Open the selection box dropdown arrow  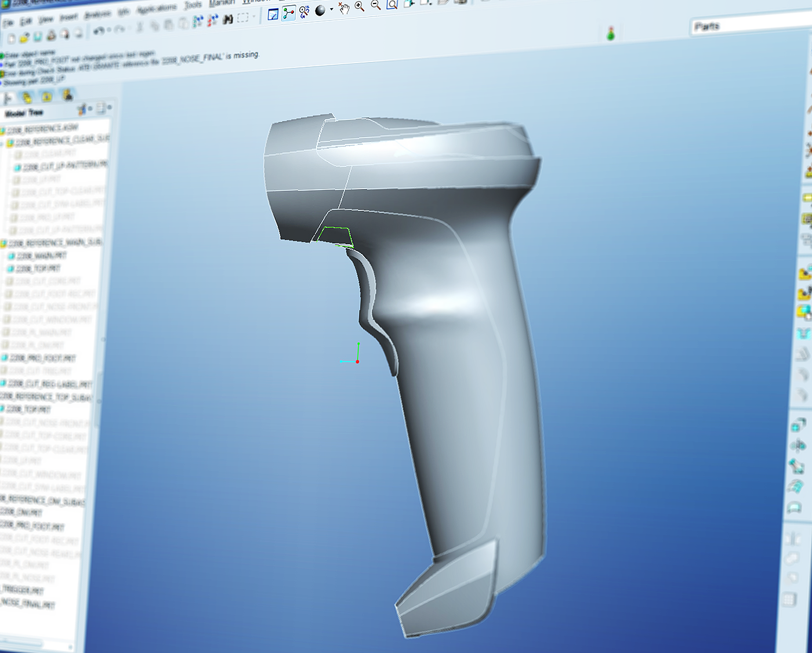pos(253,16)
